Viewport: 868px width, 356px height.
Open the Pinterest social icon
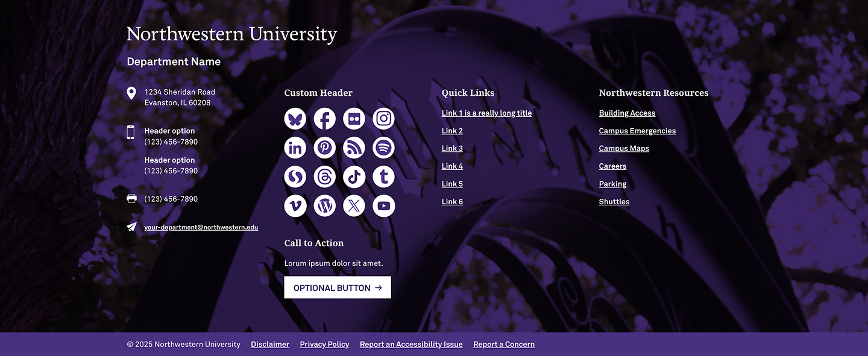(x=325, y=148)
